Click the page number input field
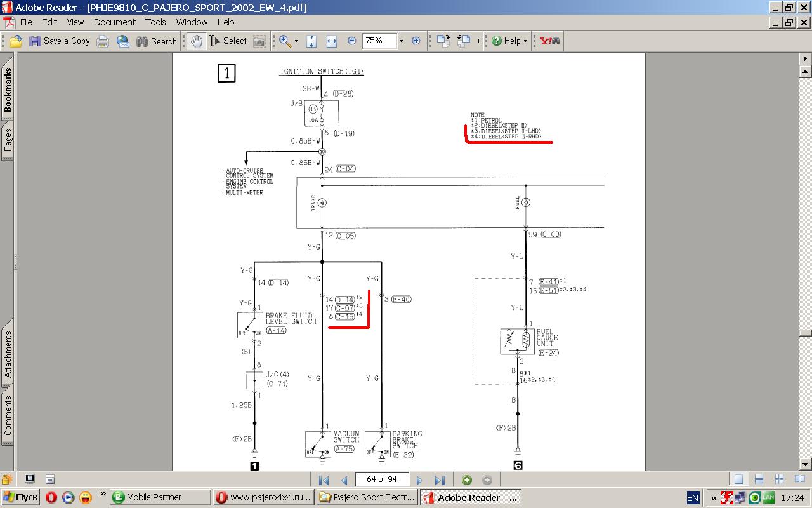This screenshot has width=812, height=508. click(x=382, y=479)
